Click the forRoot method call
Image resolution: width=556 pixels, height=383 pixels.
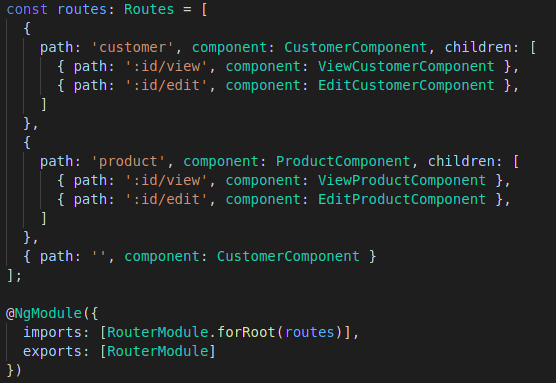tap(246, 332)
